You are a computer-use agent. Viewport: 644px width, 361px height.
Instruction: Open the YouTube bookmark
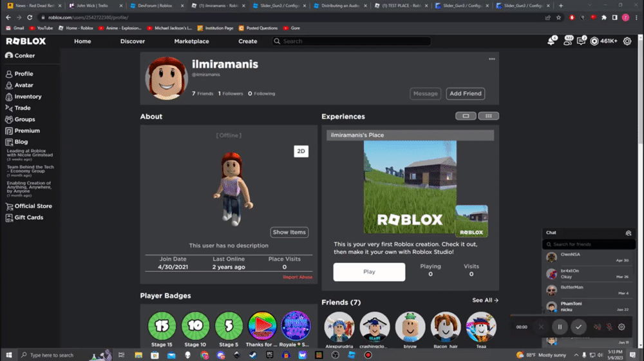pos(41,28)
